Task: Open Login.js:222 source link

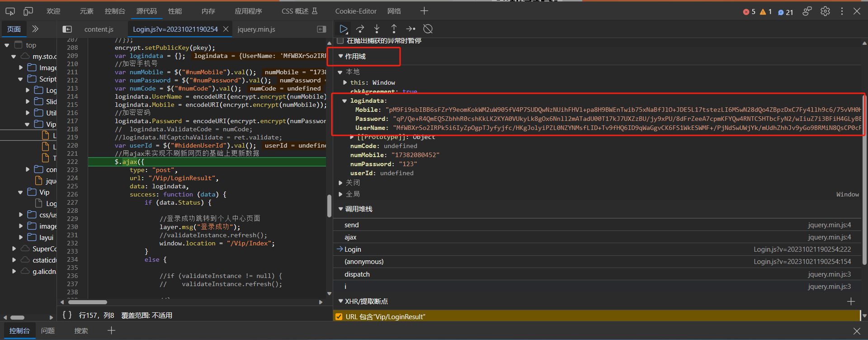Action: [x=802, y=249]
